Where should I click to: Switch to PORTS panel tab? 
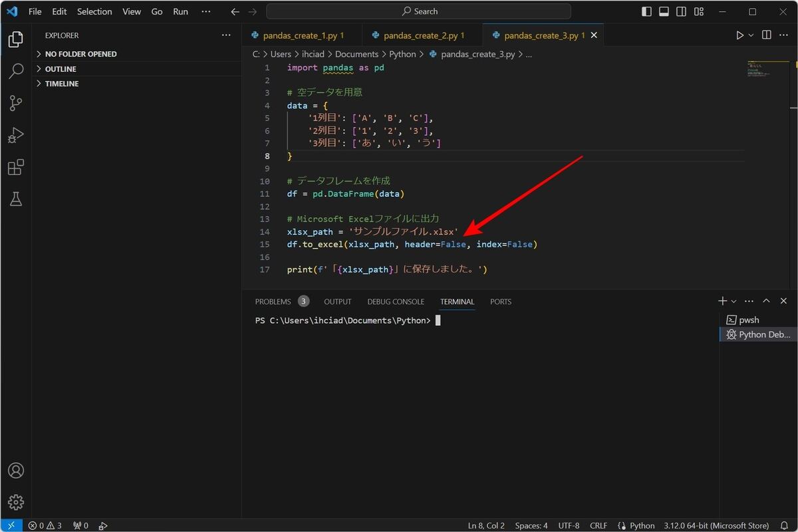[501, 301]
